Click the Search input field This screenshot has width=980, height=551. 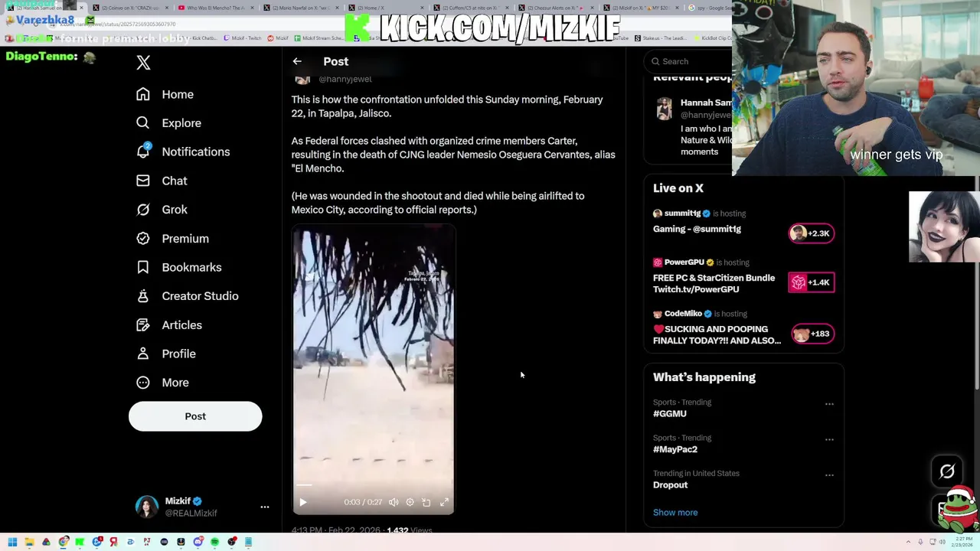(689, 61)
